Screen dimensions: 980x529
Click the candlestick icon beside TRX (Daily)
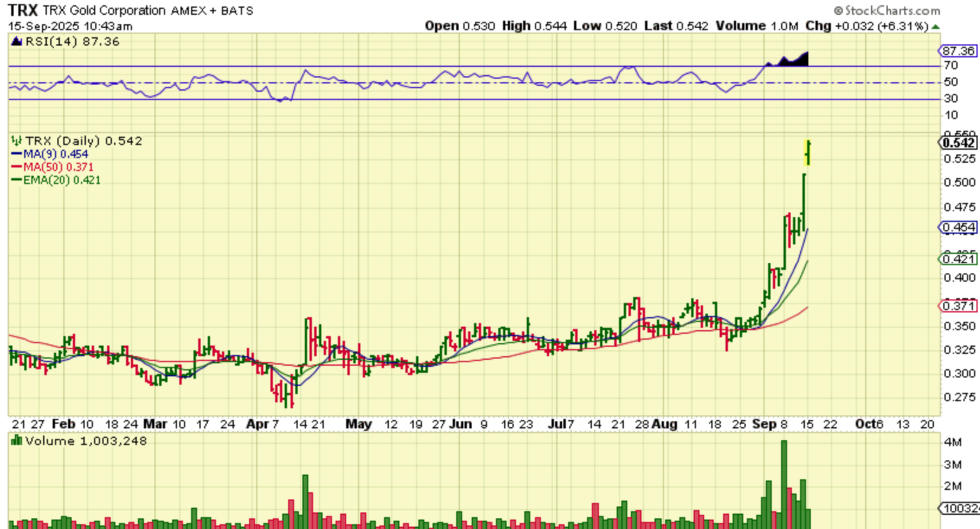point(17,141)
